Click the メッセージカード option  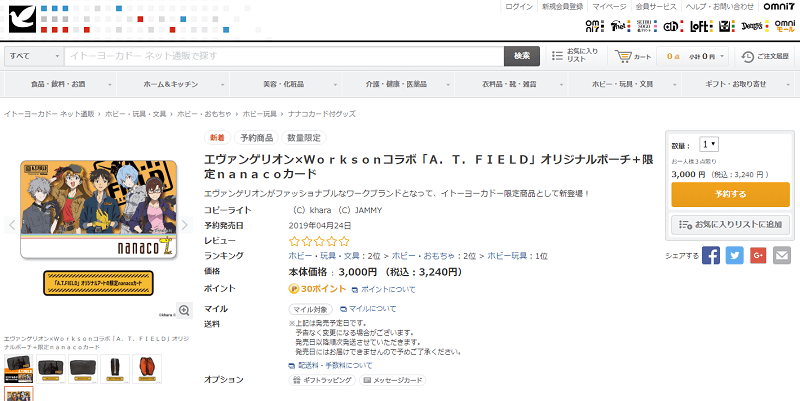pos(392,381)
